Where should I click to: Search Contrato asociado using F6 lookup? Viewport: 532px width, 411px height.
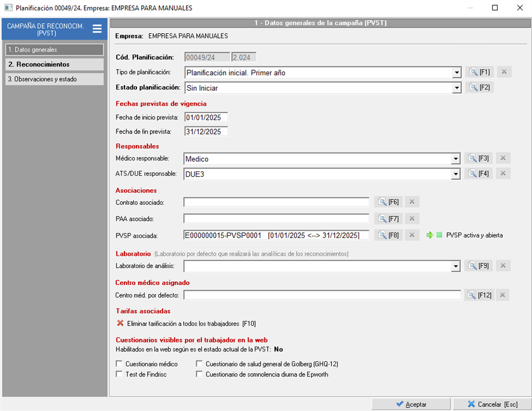tap(388, 202)
